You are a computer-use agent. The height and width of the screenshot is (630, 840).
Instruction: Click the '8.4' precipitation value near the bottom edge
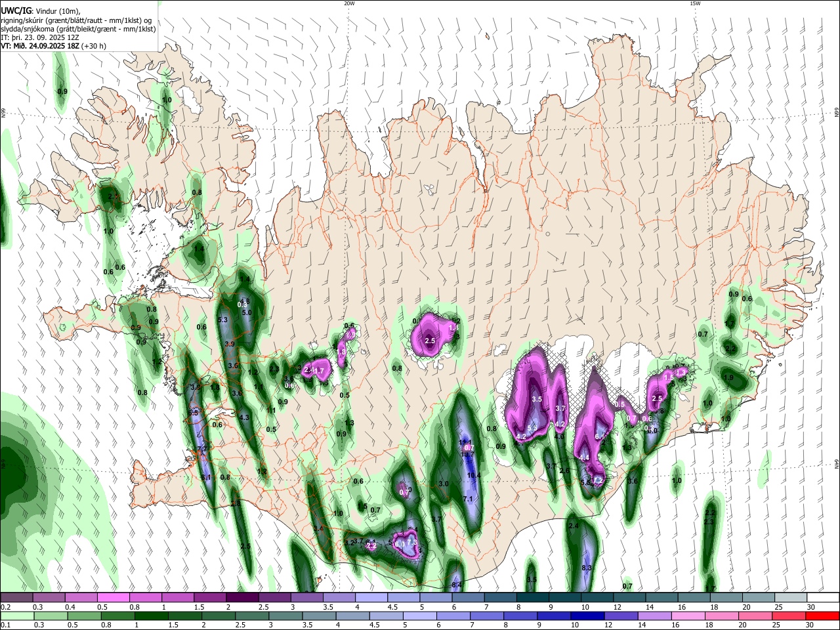457,585
